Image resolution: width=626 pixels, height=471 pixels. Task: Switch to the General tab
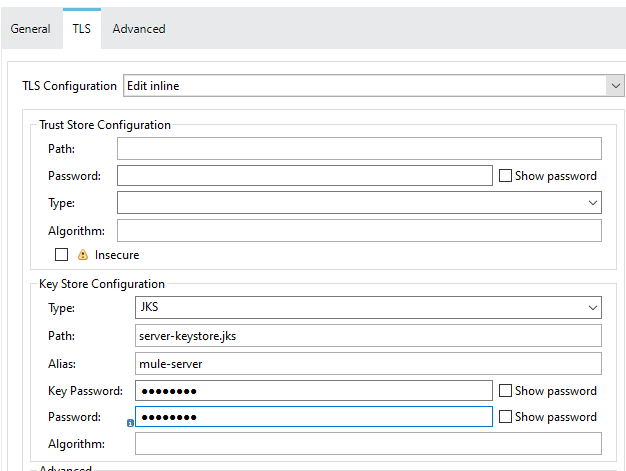30,29
